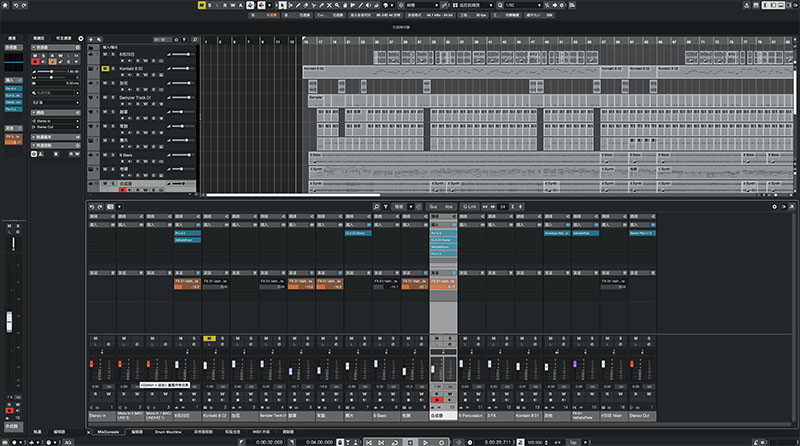
Task: Open the Stereo Out output routing dropdown
Action: point(56,127)
